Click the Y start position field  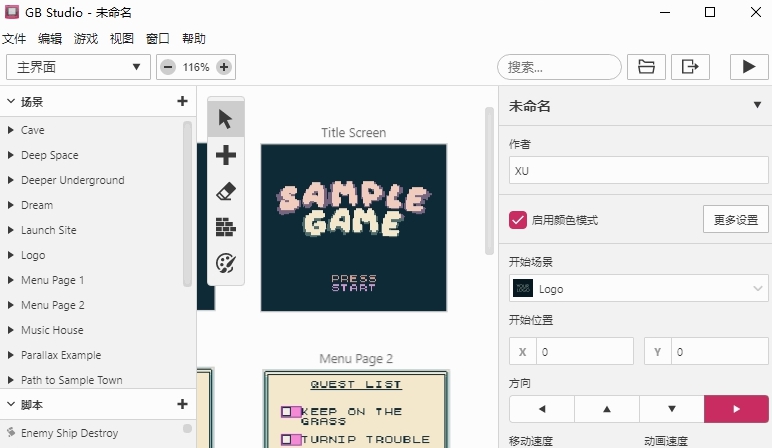[x=719, y=352]
